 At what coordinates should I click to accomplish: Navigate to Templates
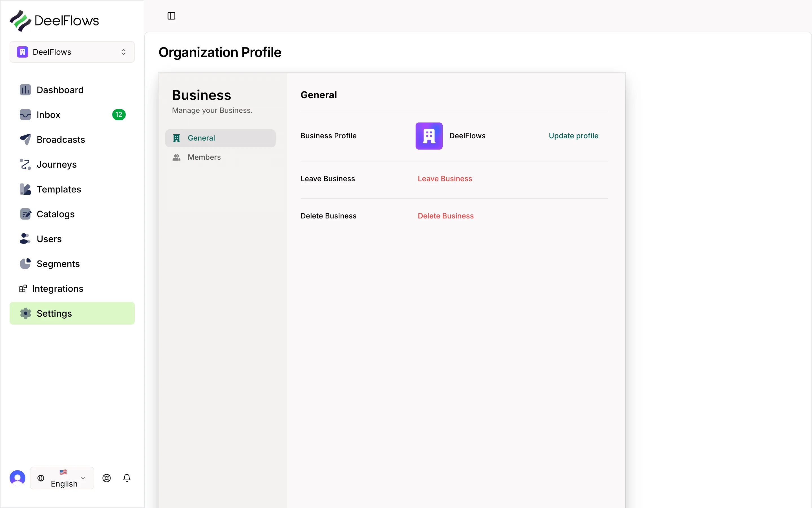tap(72, 189)
